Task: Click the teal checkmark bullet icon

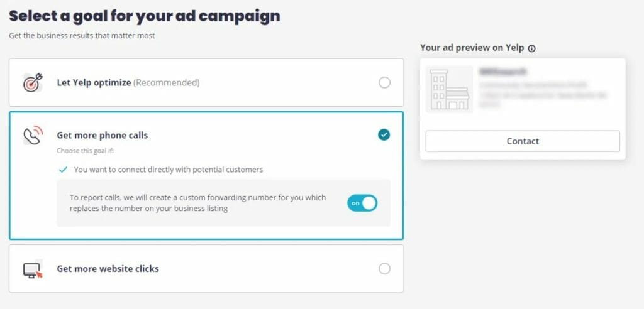Action: [63, 170]
